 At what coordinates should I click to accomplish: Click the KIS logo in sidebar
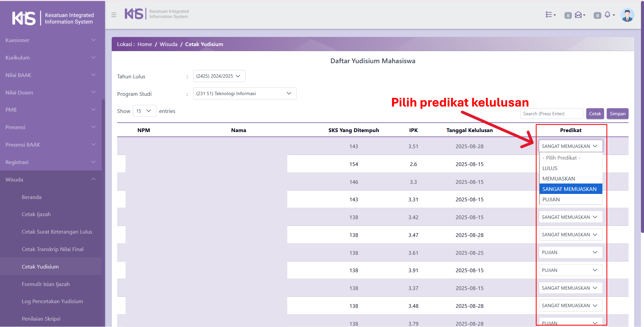pos(24,18)
